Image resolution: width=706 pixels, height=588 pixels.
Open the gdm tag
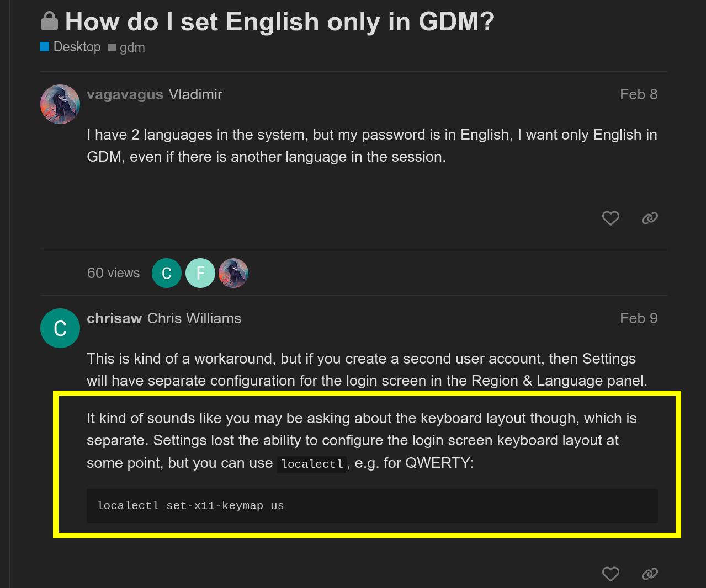pos(132,48)
